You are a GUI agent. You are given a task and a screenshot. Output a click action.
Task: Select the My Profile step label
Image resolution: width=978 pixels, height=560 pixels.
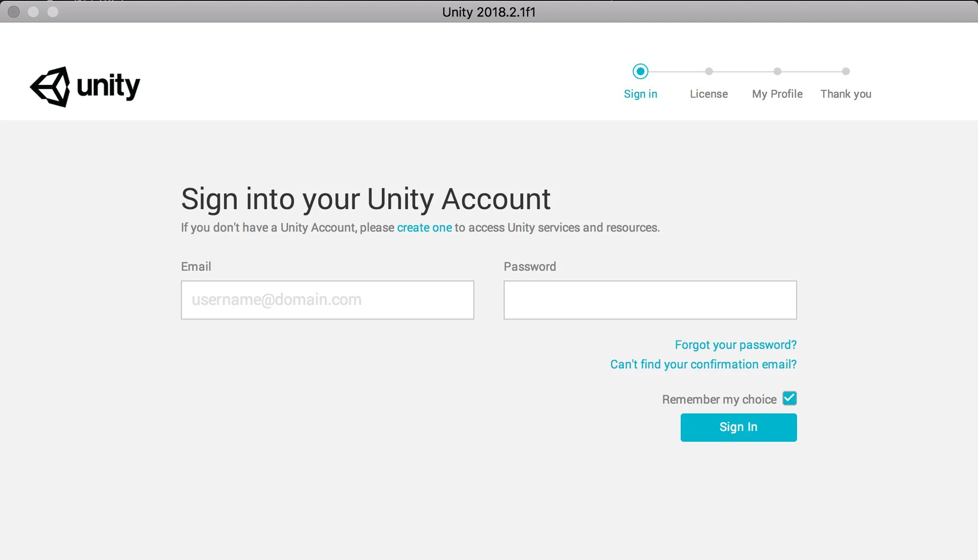coord(777,94)
